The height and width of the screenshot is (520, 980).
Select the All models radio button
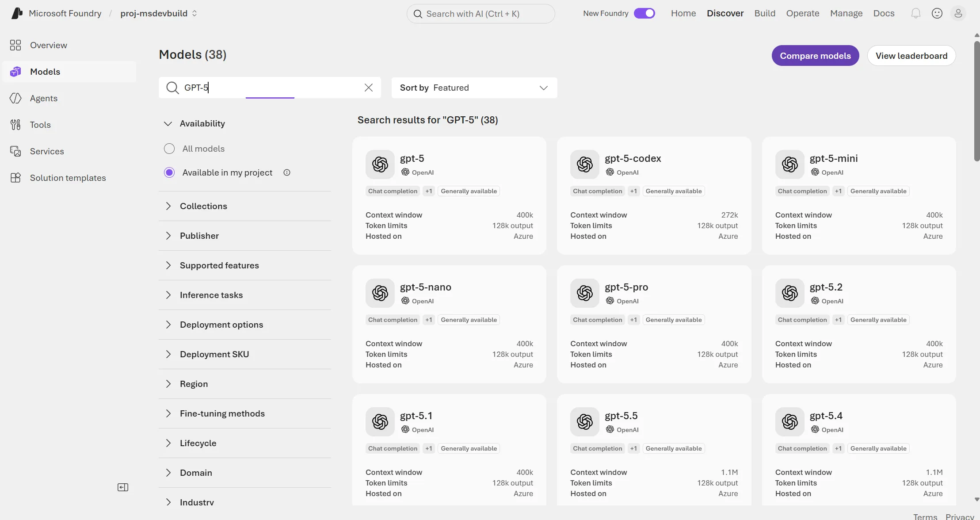tap(169, 149)
